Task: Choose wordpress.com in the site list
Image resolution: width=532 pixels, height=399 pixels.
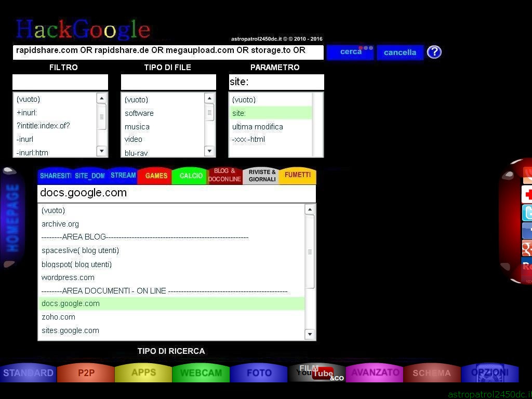Action: (x=171, y=277)
